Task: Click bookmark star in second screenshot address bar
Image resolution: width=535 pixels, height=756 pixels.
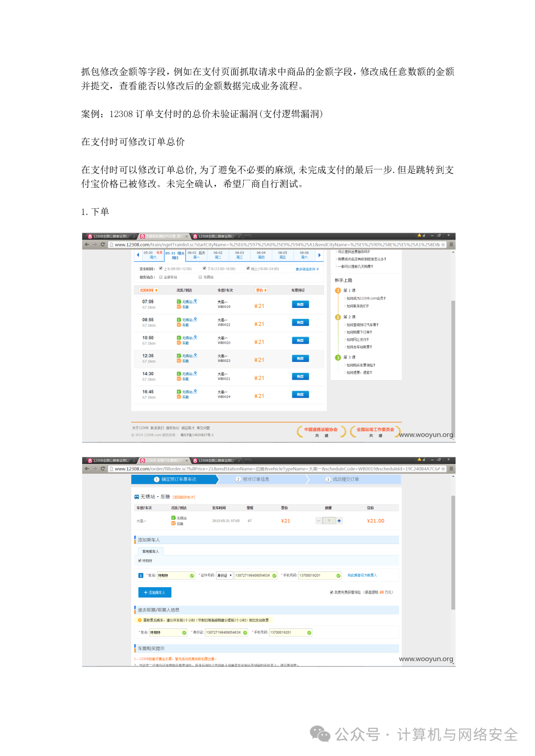Action: 443,469
